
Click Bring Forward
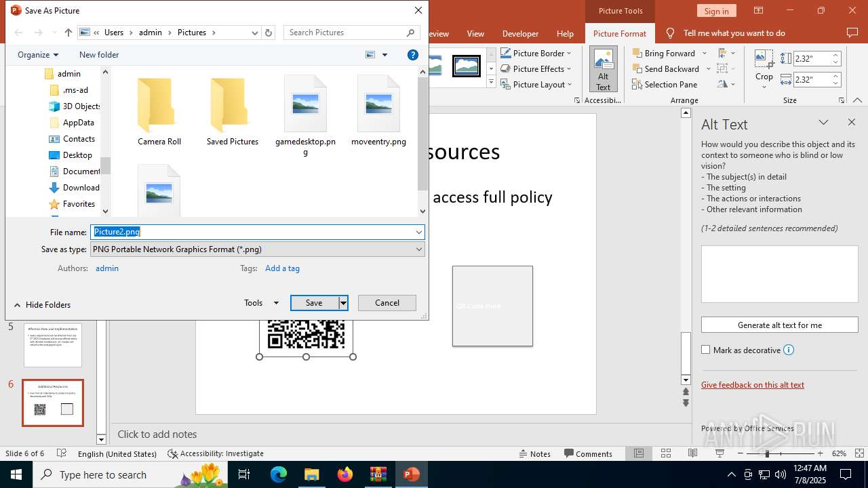tap(663, 54)
